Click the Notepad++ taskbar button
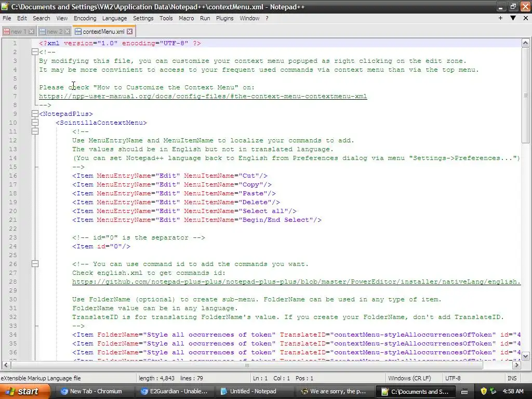532x399 pixels. coord(415,391)
